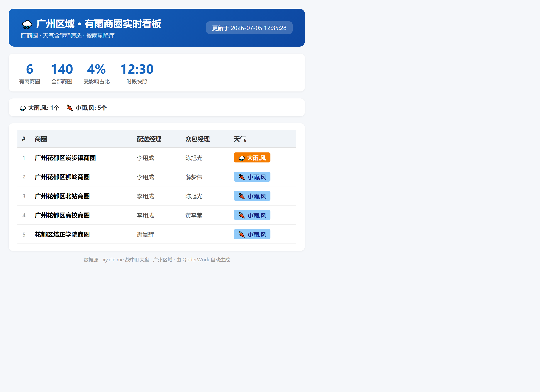Click the 4% 受影响占比 statistic
Screen dimensions: 540x392
point(96,73)
